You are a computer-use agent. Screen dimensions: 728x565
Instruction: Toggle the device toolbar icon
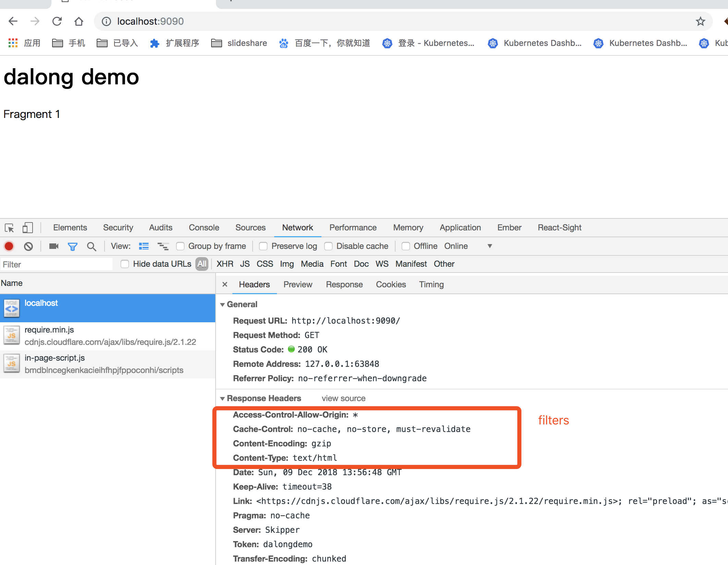(x=27, y=228)
